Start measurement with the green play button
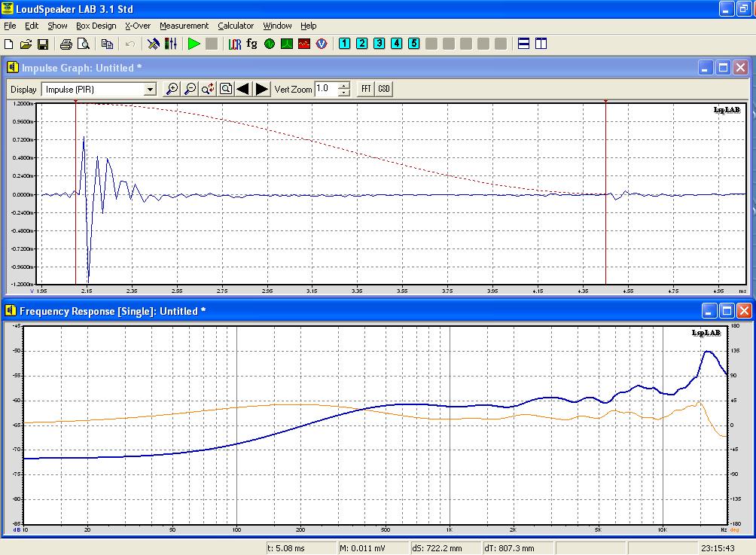 (194, 44)
